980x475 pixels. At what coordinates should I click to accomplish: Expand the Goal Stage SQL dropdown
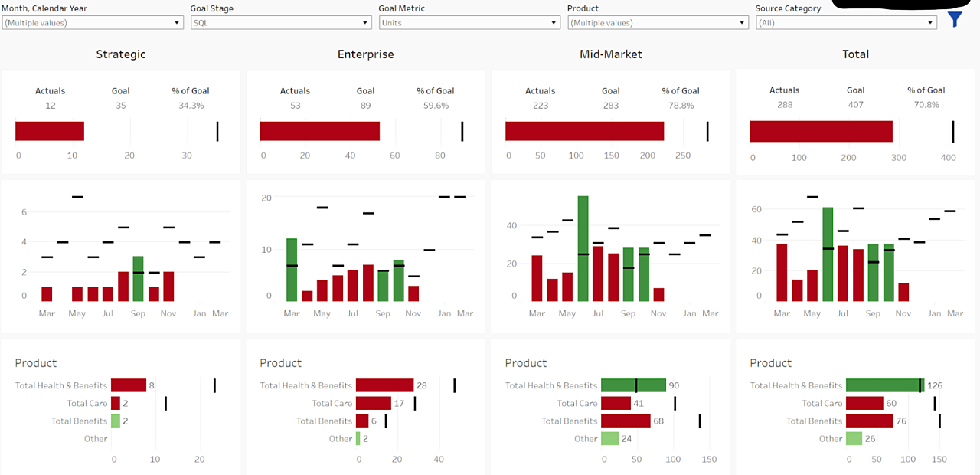click(280, 23)
